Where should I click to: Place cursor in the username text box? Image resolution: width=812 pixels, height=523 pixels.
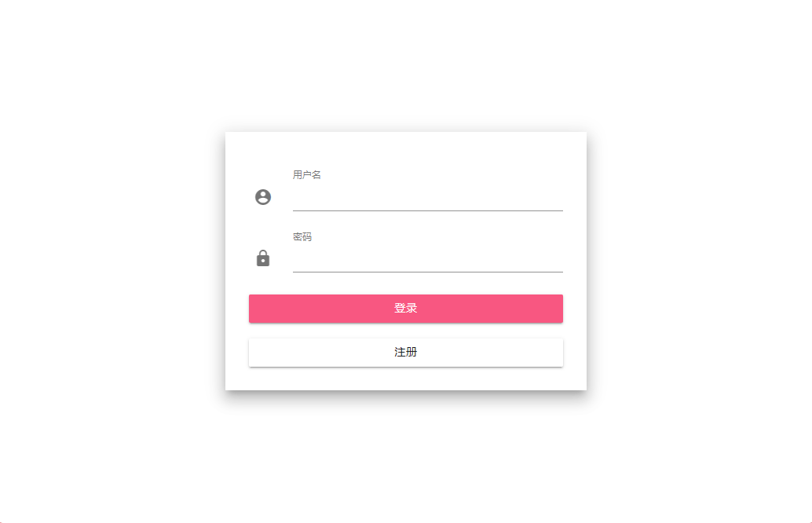(427, 199)
